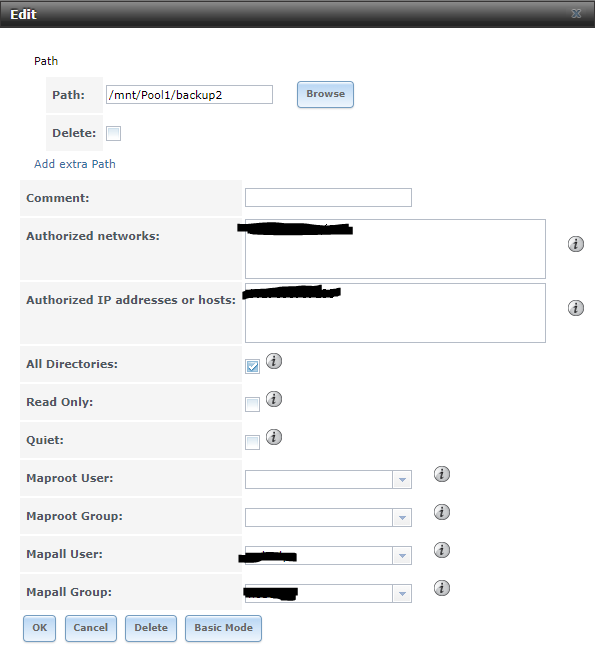The width and height of the screenshot is (595, 657).
Task: Show info for All Directories option
Action: click(274, 361)
